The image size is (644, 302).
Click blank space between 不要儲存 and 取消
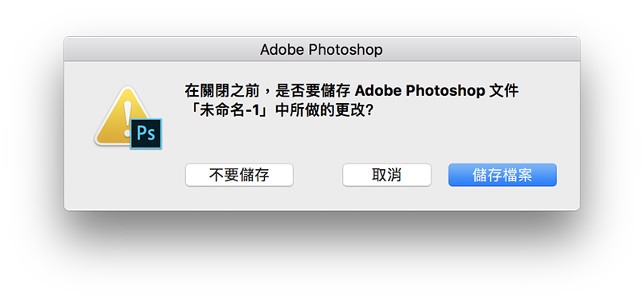[x=318, y=175]
